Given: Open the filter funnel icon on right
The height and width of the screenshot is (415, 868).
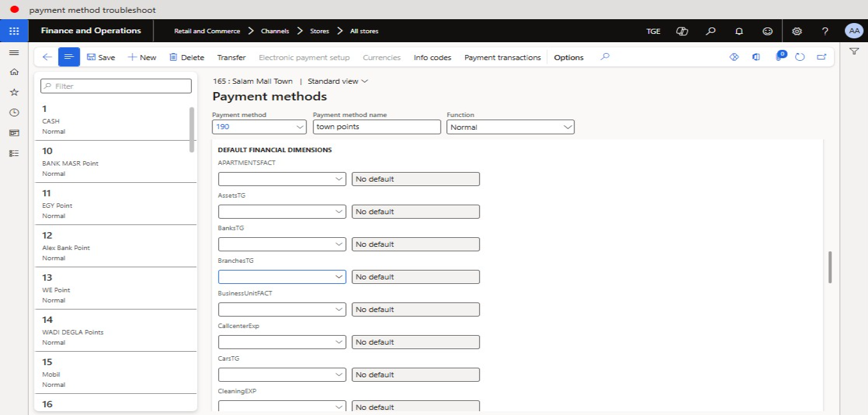Looking at the screenshot, I should click(x=854, y=51).
